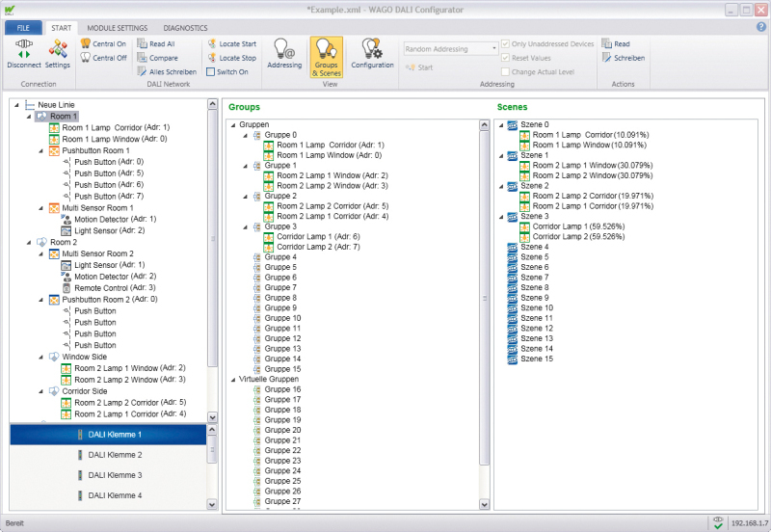The height and width of the screenshot is (532, 771).
Task: Open the Random Addressing dropdown
Action: [493, 49]
